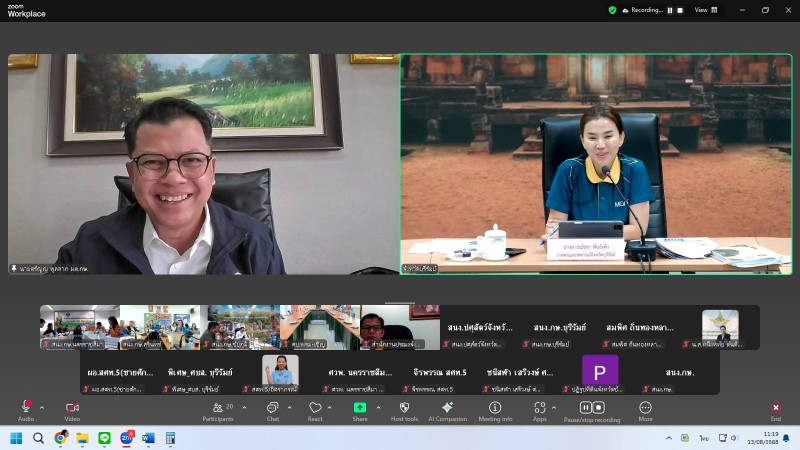The height and width of the screenshot is (450, 800).
Task: Click the React heart icon
Action: pos(315,408)
